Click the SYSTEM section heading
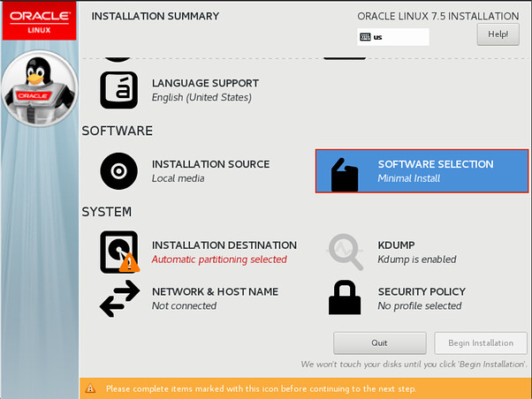The image size is (532, 399). (107, 212)
